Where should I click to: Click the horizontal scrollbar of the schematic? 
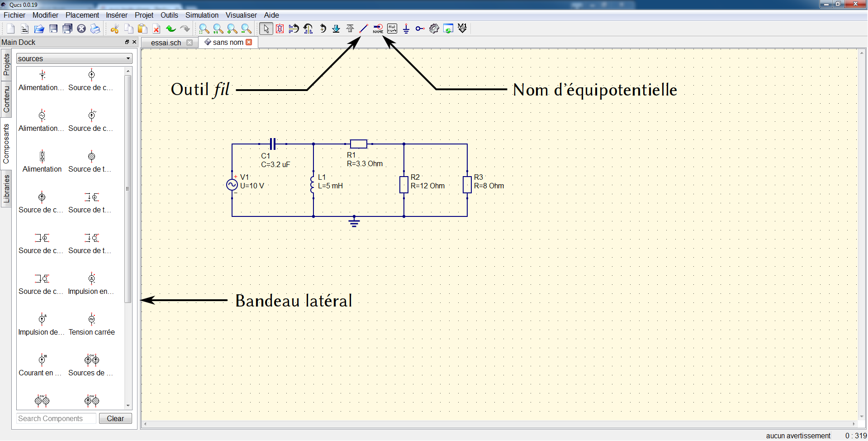499,424
